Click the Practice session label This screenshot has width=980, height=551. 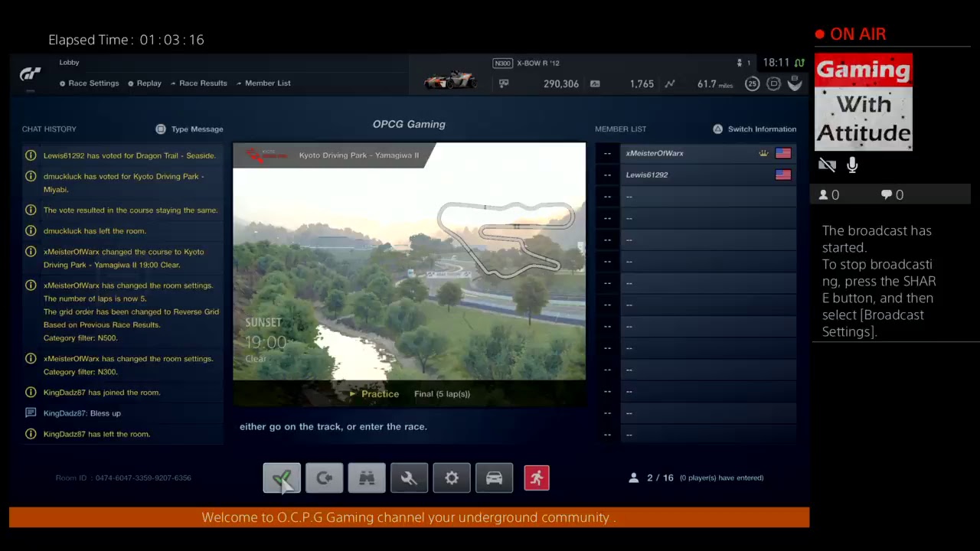(x=374, y=394)
